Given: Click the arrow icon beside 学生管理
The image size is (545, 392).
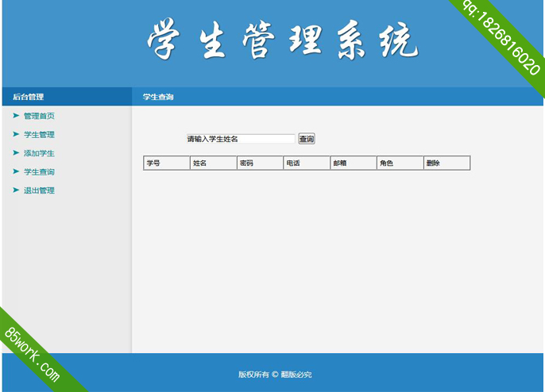Looking at the screenshot, I should coord(16,134).
